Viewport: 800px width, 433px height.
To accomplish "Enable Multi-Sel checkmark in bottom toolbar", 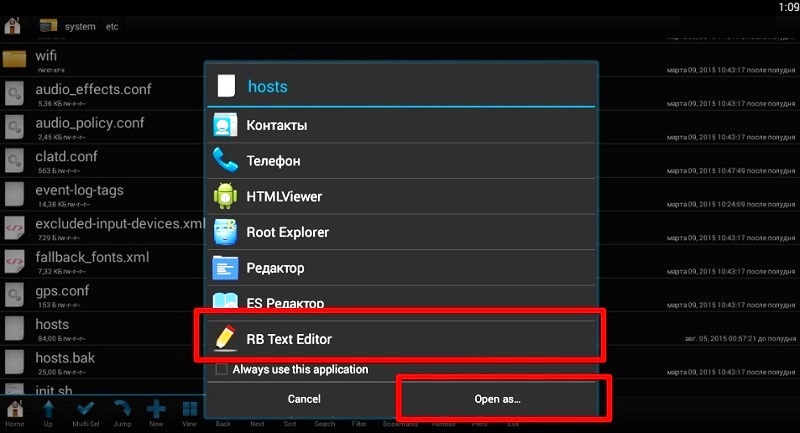I will 85,413.
